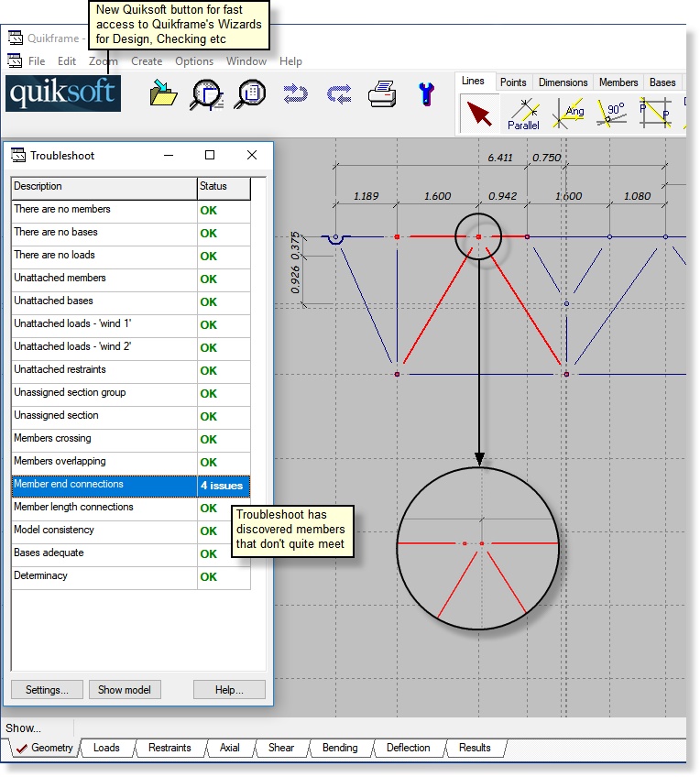Open the File menu
Image resolution: width=700 pixels, height=777 pixels.
(37, 61)
